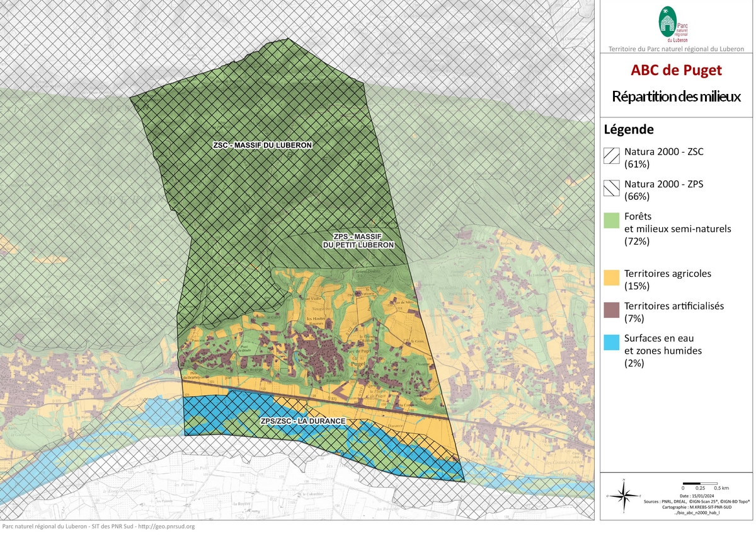Screen dimensions: 756x536
Task: Click the ZSC - MASSIF DU LUBERON map label
Action: pos(263,146)
